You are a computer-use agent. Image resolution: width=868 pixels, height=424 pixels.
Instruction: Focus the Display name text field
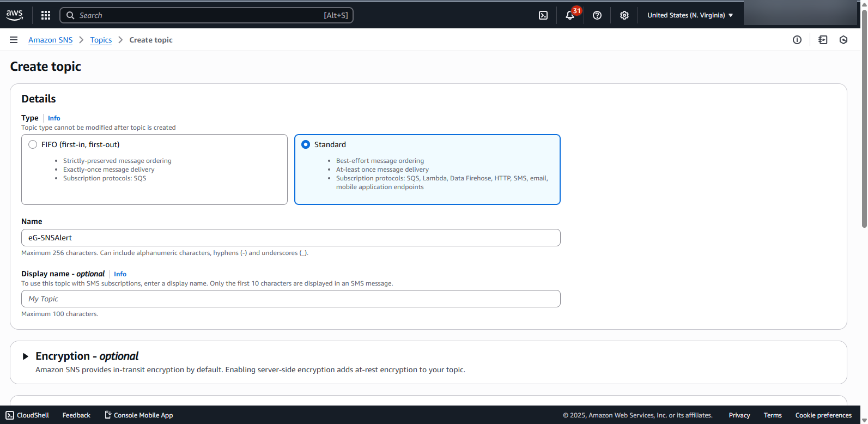click(x=290, y=299)
